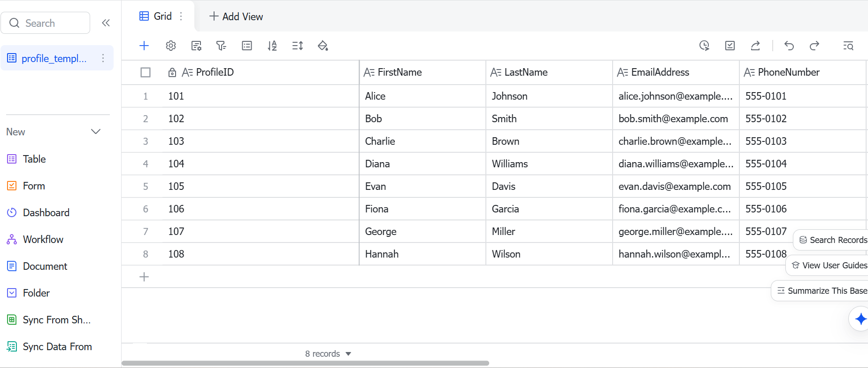Screen dimensions: 868x368
Task: Select cell 'bob.smith@example.com'
Action: tap(676, 118)
